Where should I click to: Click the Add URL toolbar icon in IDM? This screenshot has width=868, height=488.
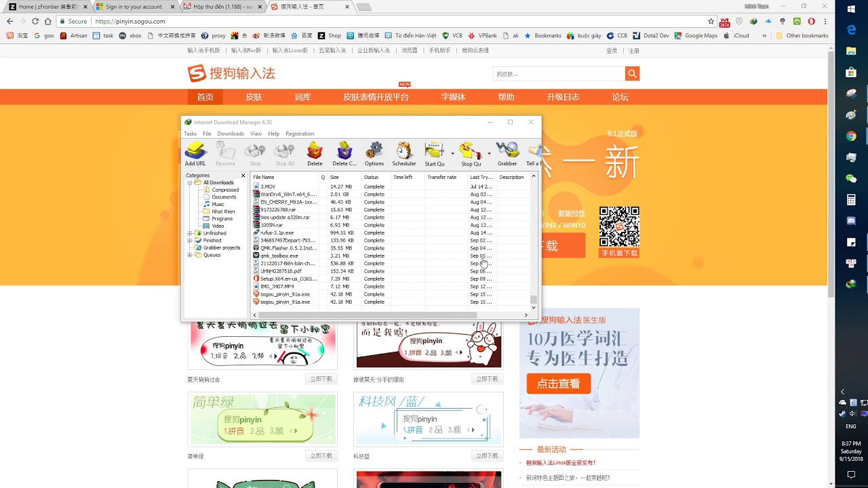[x=195, y=155]
